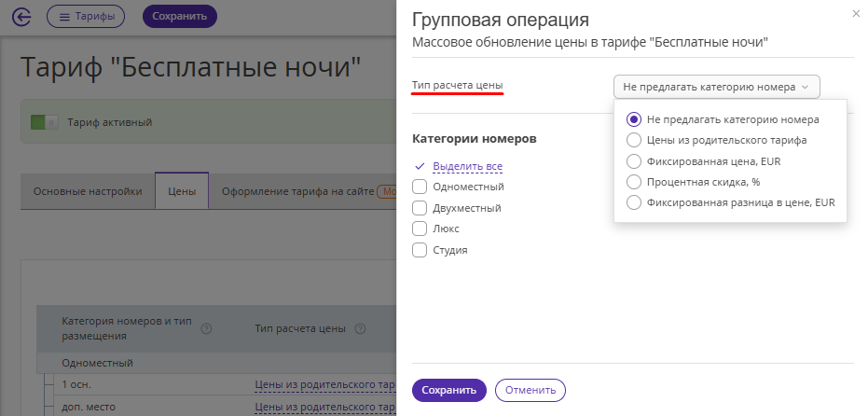
Task: Click the Категории номеров heading
Action: [475, 138]
